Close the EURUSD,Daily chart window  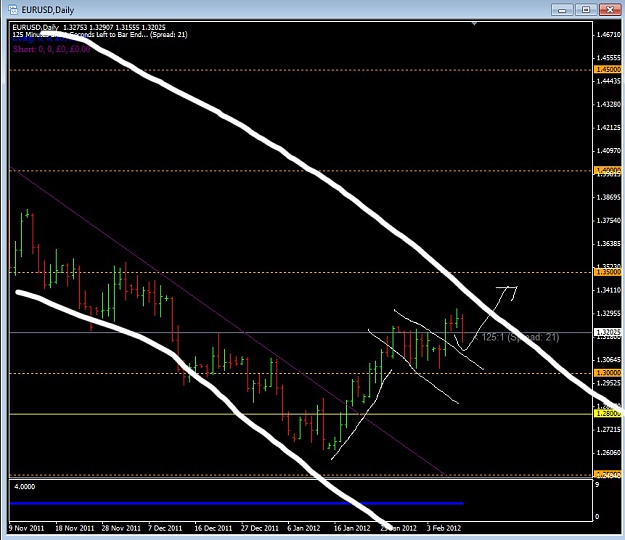coord(610,10)
